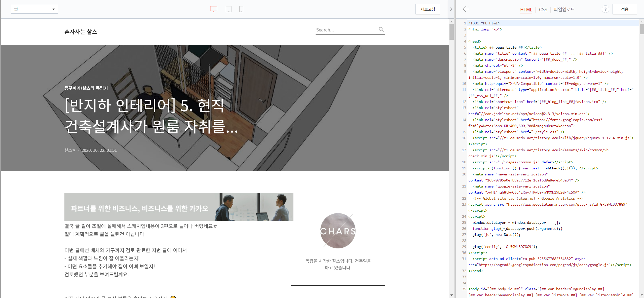Click the 적용 apply button
This screenshot has width=644, height=298.
point(624,9)
